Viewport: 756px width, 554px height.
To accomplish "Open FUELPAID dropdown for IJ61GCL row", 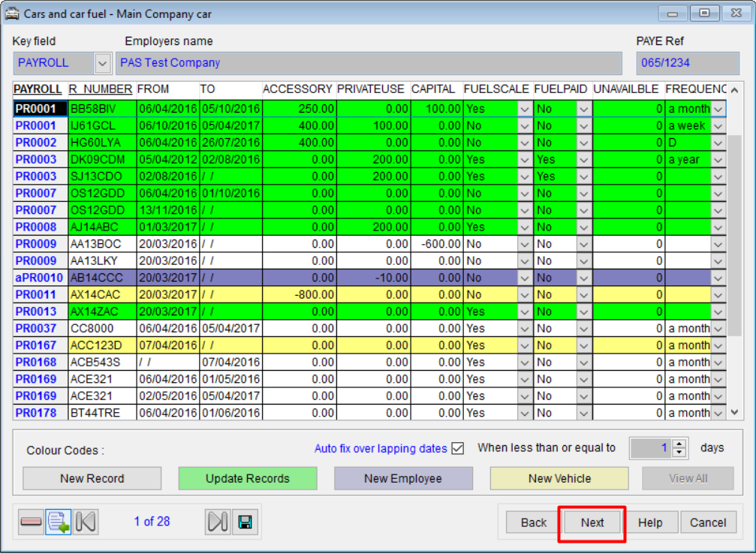I will [583, 126].
